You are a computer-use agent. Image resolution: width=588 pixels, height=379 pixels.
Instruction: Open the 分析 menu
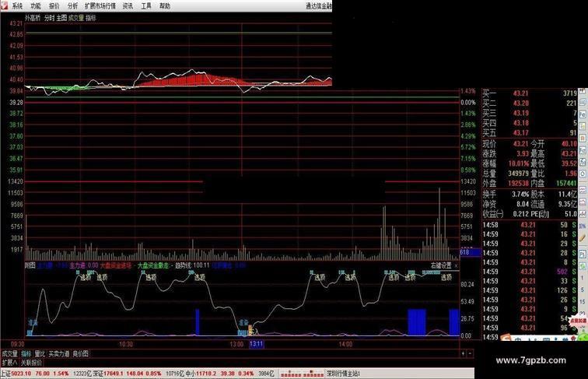73,6
